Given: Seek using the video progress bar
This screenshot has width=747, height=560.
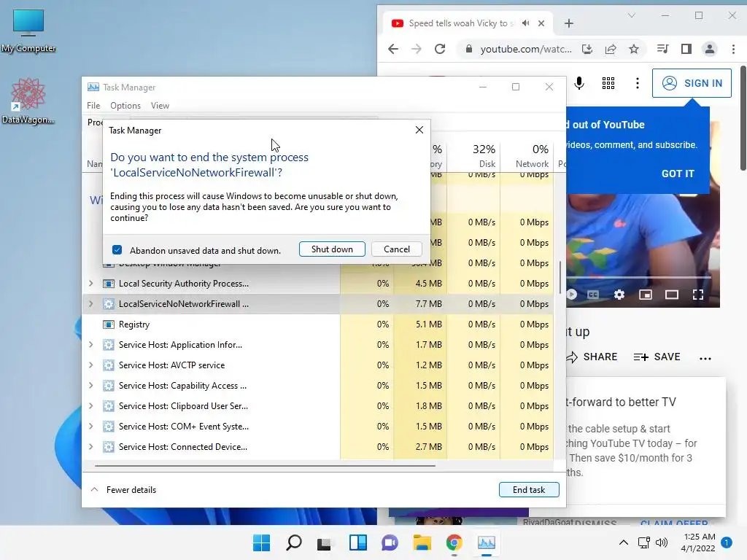Looking at the screenshot, I should pos(638,277).
